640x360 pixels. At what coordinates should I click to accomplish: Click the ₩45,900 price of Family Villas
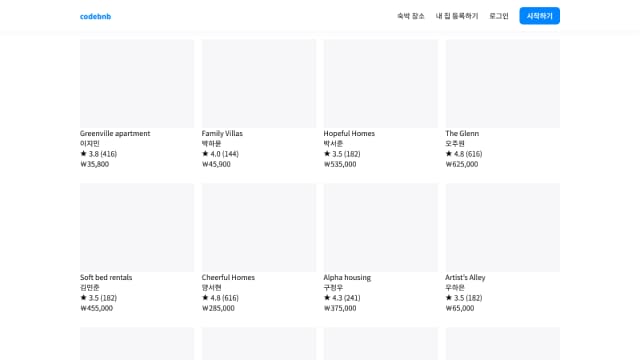click(216, 164)
